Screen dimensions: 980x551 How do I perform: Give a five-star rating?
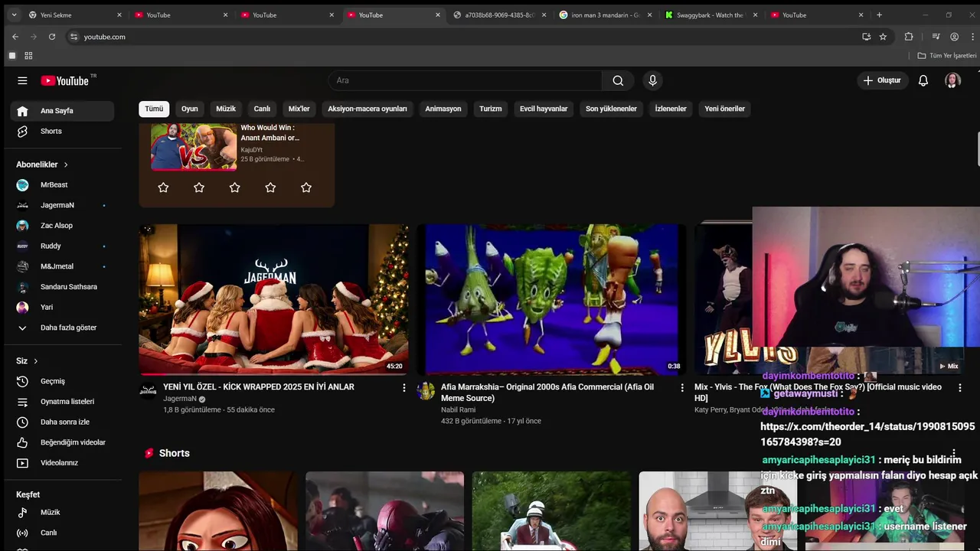[x=306, y=187]
